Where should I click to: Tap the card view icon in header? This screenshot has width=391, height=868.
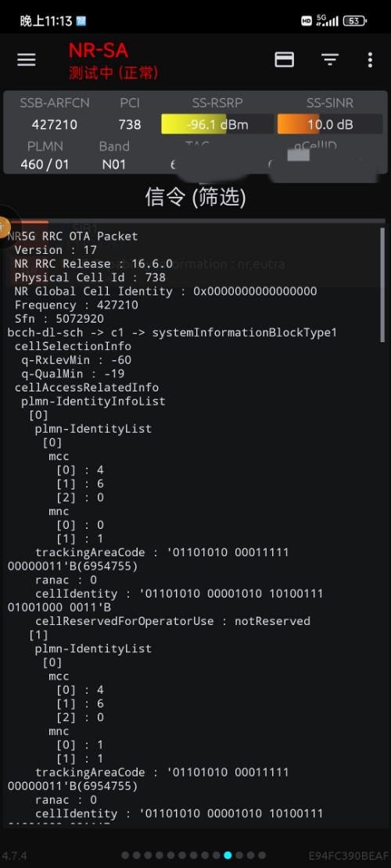[284, 60]
